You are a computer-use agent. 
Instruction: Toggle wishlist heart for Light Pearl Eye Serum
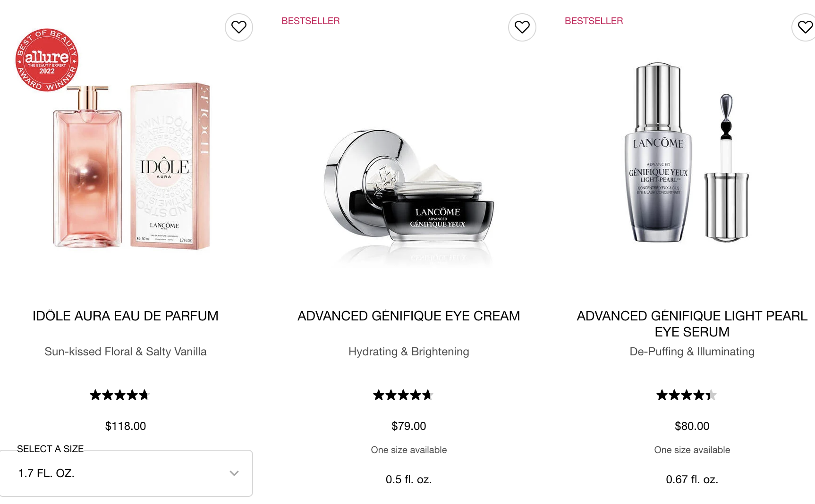click(804, 27)
